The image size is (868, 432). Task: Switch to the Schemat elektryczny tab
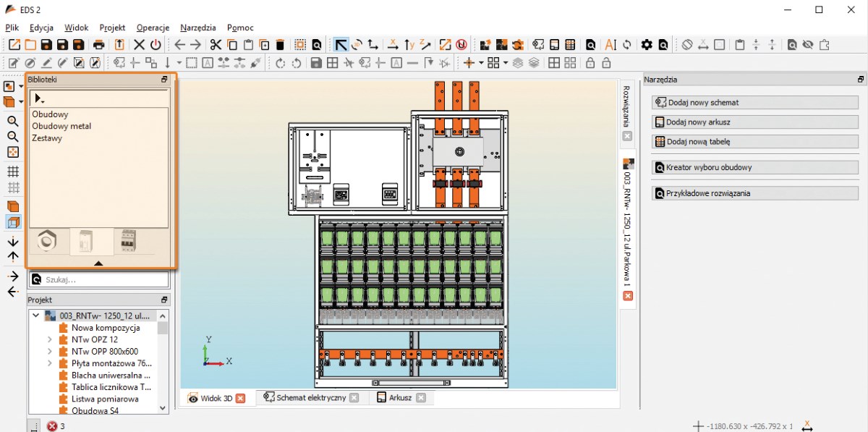pyautogui.click(x=311, y=397)
